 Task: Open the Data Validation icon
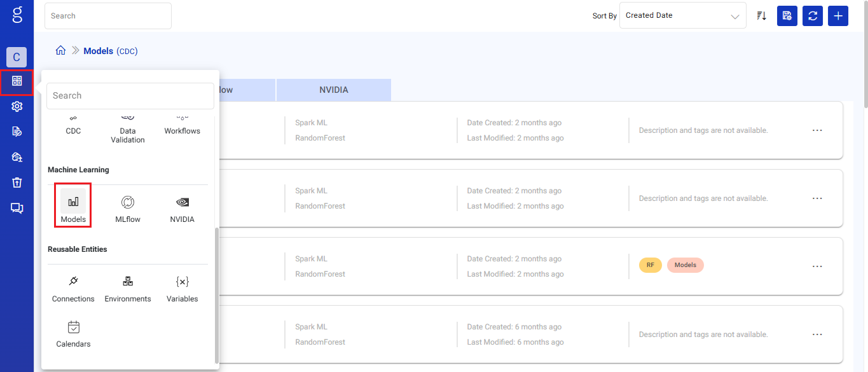click(x=127, y=124)
